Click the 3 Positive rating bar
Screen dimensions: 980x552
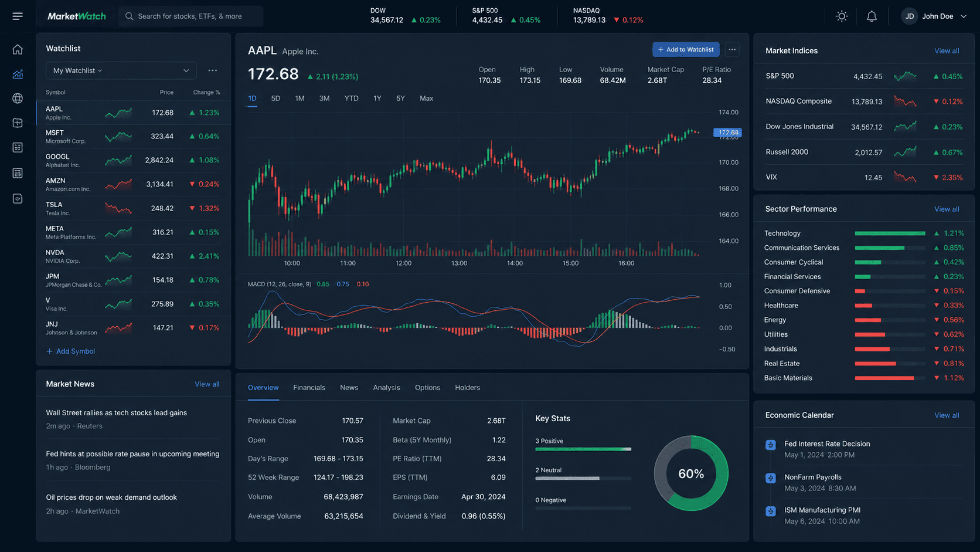[x=583, y=449]
